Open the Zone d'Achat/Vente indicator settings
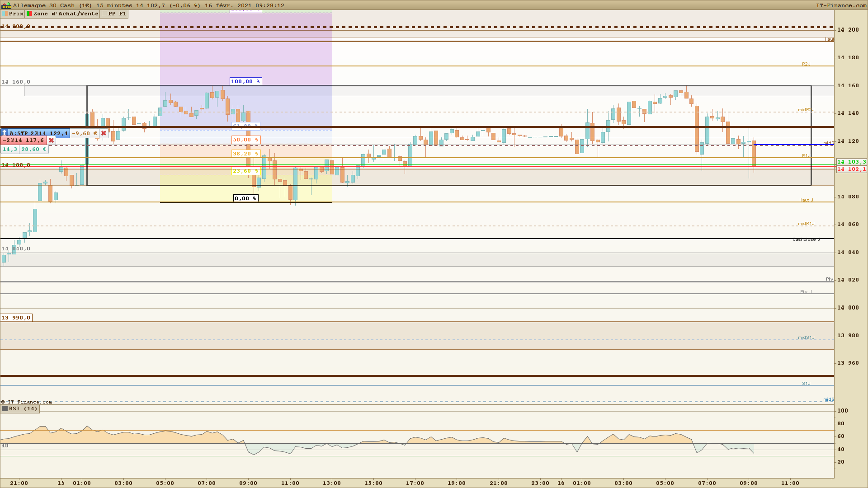Viewport: 868px width, 488px height. (x=66, y=14)
